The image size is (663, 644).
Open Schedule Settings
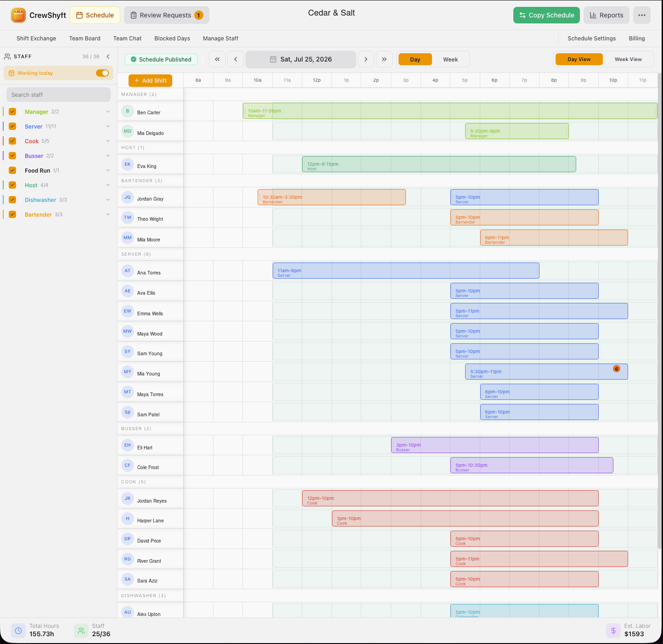[x=591, y=39]
